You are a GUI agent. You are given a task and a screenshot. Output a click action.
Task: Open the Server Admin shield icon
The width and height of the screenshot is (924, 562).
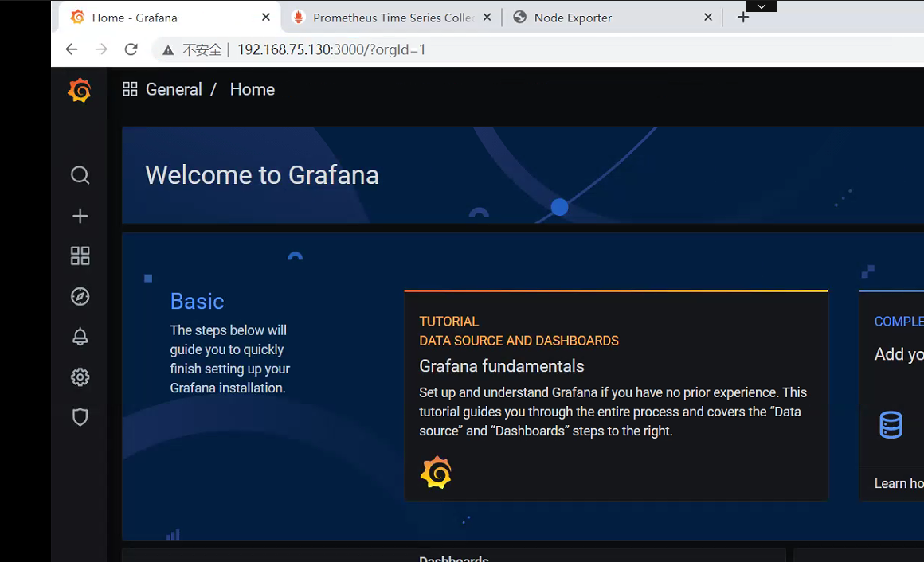click(x=80, y=417)
